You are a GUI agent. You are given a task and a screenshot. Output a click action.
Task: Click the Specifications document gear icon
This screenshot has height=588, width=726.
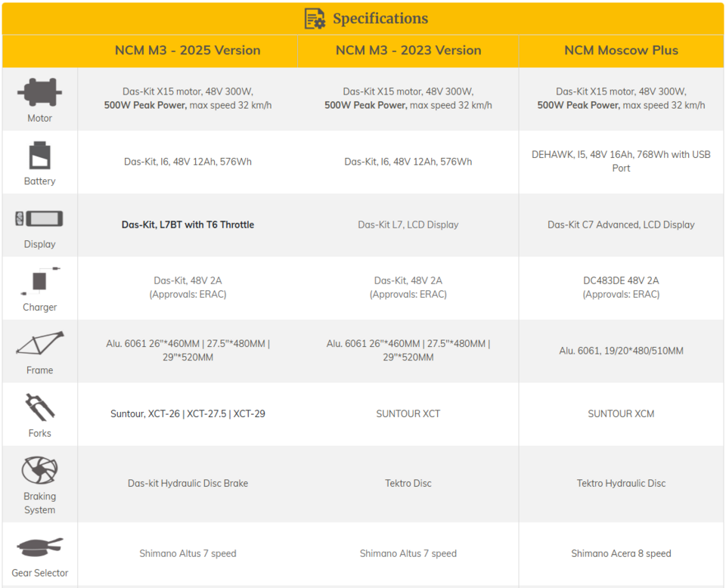pos(315,18)
